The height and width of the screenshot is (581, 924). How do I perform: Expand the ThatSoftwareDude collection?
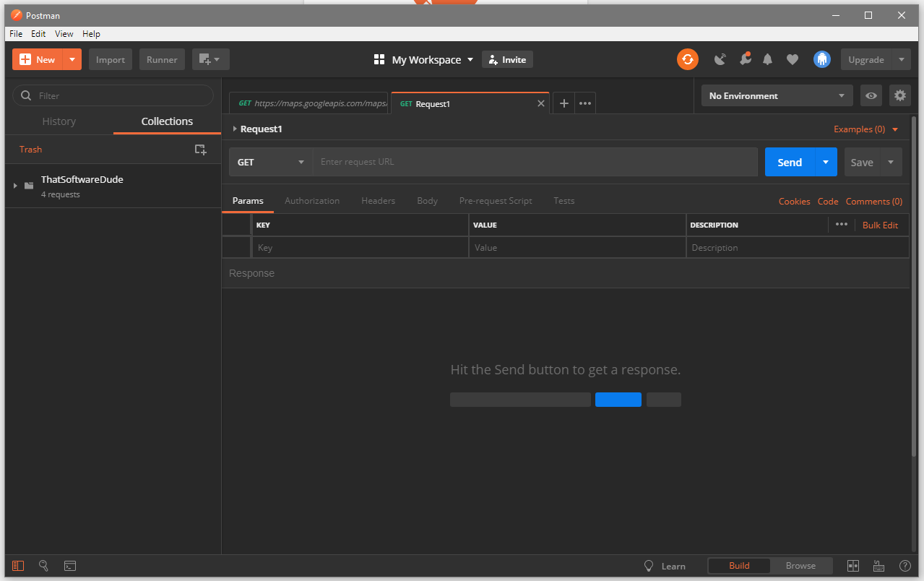tap(15, 186)
